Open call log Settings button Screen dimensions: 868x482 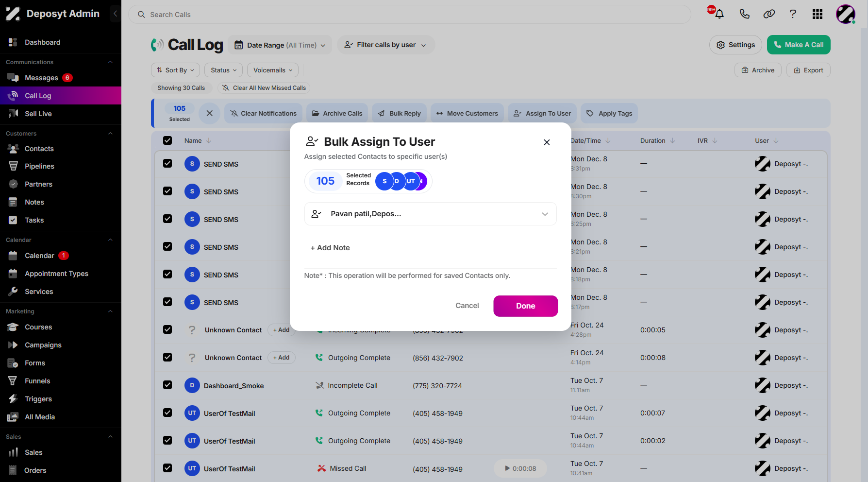click(x=735, y=45)
